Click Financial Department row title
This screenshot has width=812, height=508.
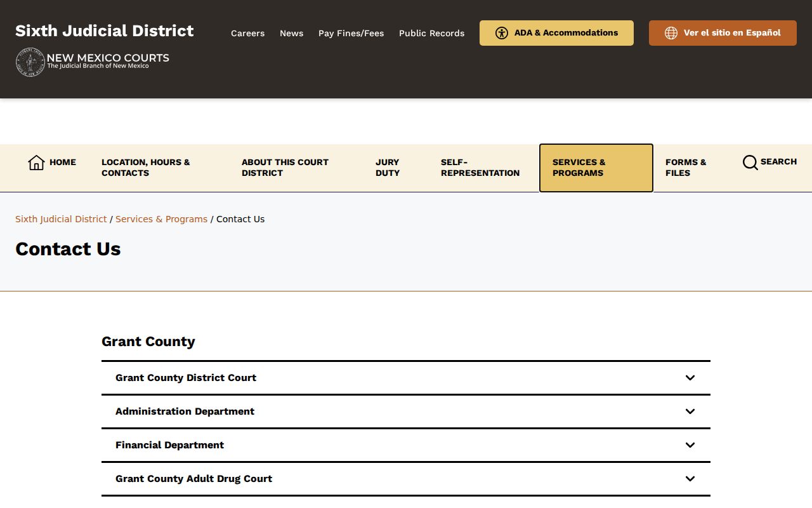click(169, 445)
